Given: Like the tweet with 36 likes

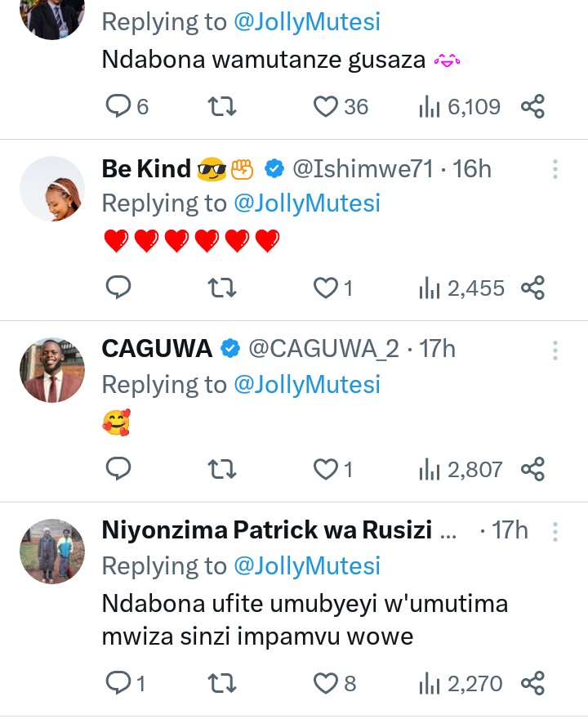Looking at the screenshot, I should (327, 106).
